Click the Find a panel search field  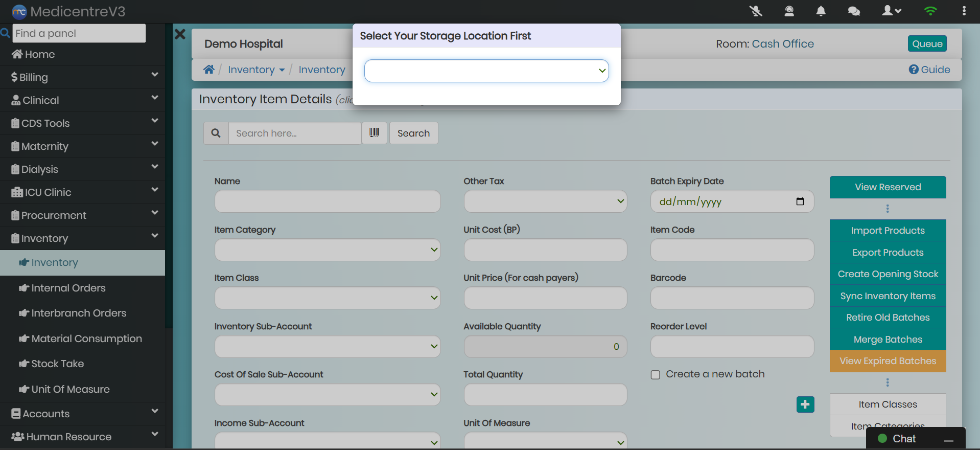pyautogui.click(x=79, y=33)
